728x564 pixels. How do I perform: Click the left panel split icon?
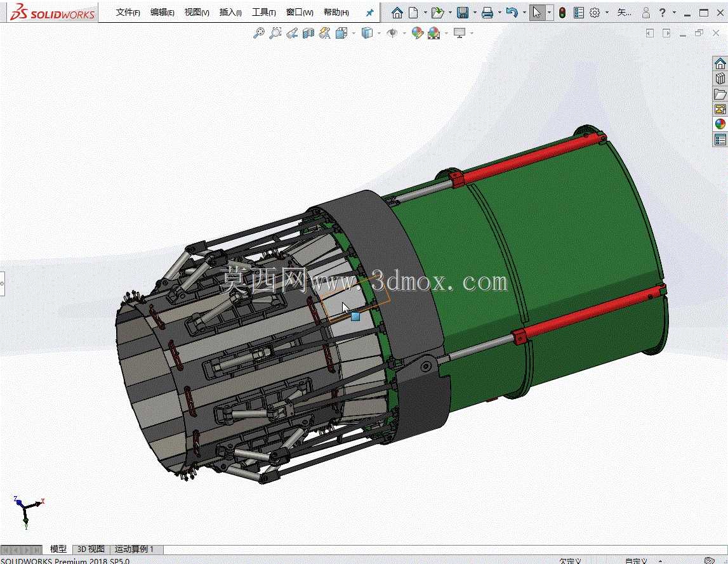click(650, 33)
